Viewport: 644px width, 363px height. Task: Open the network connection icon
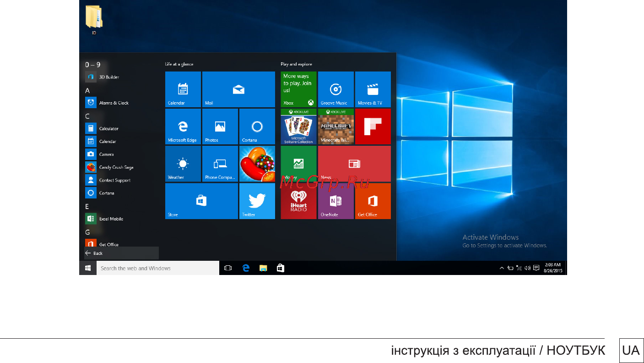(519, 268)
